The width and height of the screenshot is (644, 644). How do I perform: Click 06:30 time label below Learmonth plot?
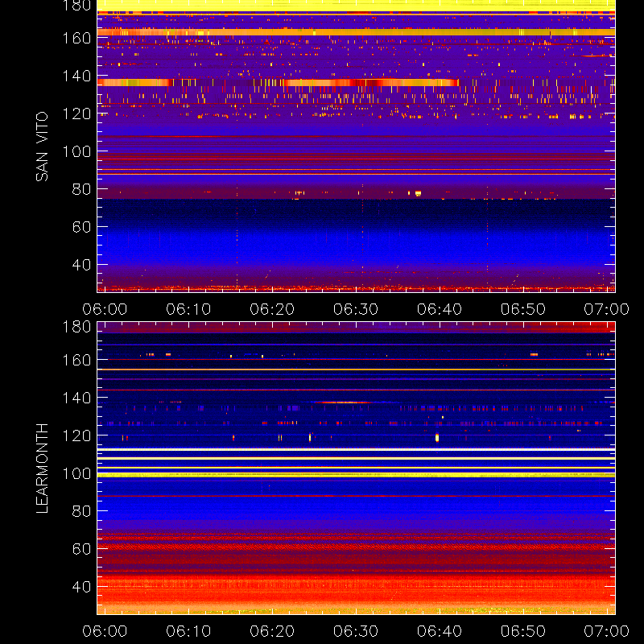[356, 631]
